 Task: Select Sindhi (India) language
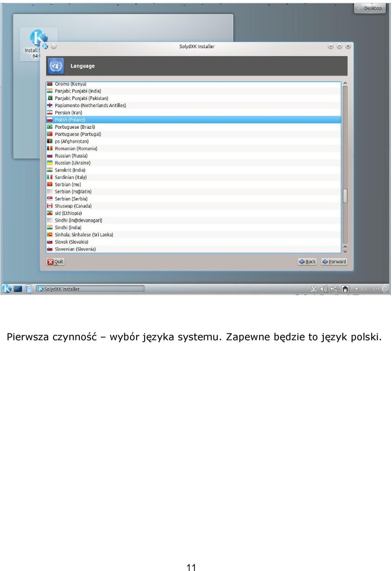[194, 227]
